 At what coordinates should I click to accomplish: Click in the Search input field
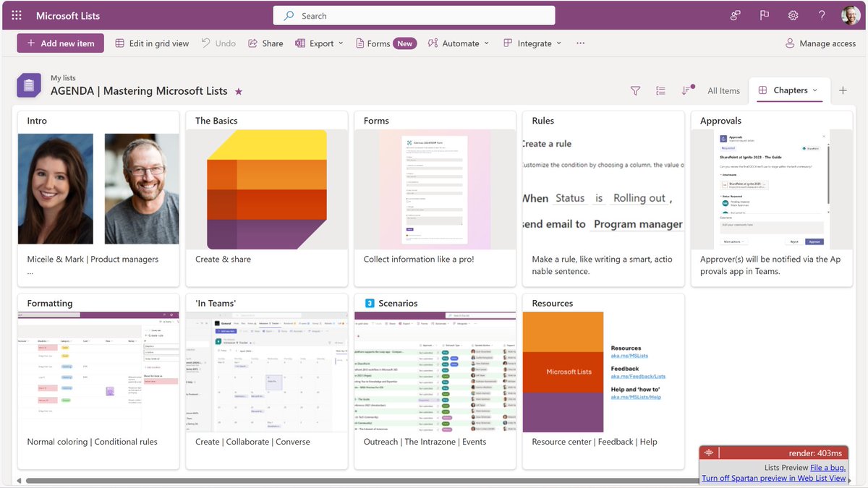coord(414,16)
